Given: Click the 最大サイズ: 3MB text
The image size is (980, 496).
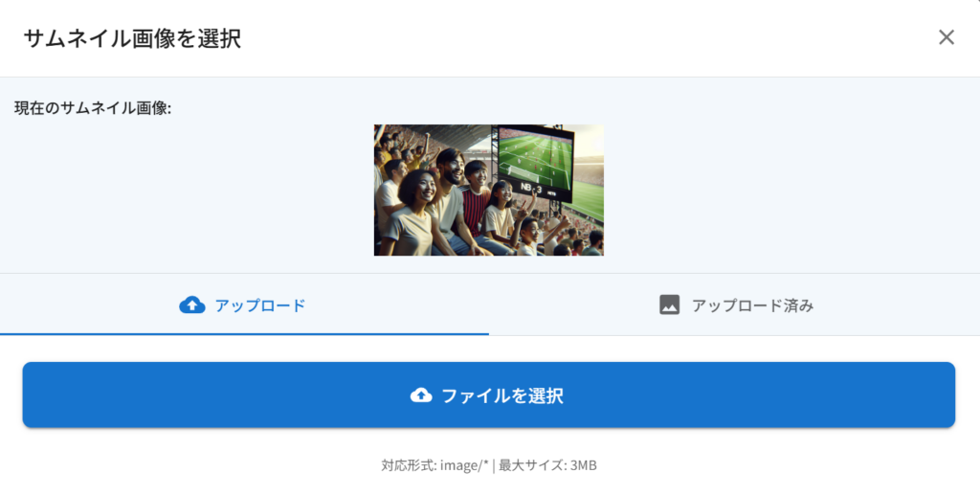Looking at the screenshot, I should pyautogui.click(x=547, y=465).
